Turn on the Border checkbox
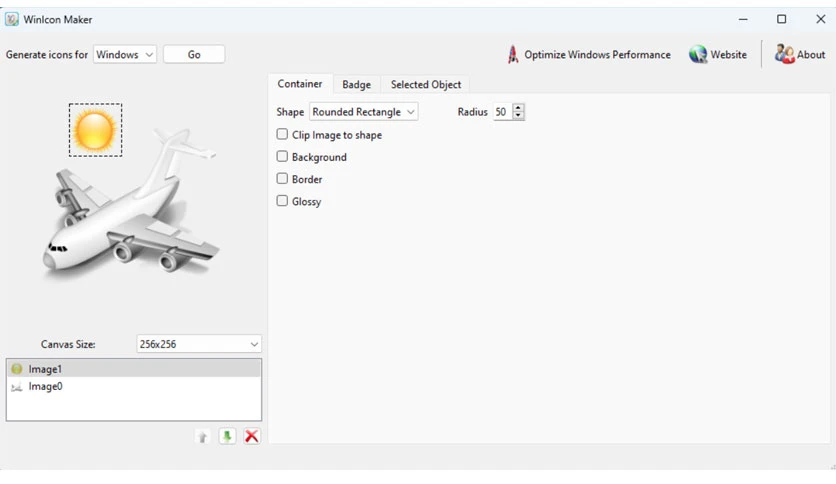836x484 pixels. click(282, 179)
